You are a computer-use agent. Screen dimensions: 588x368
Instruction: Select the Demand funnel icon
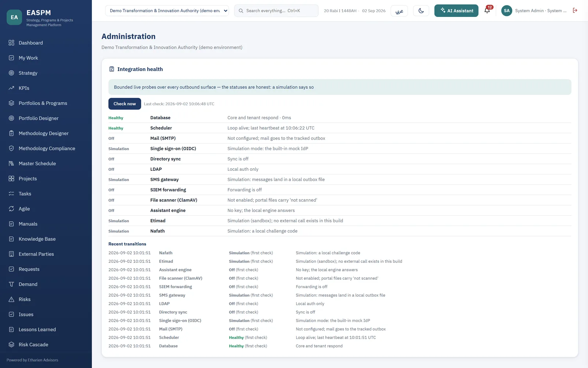[11, 284]
